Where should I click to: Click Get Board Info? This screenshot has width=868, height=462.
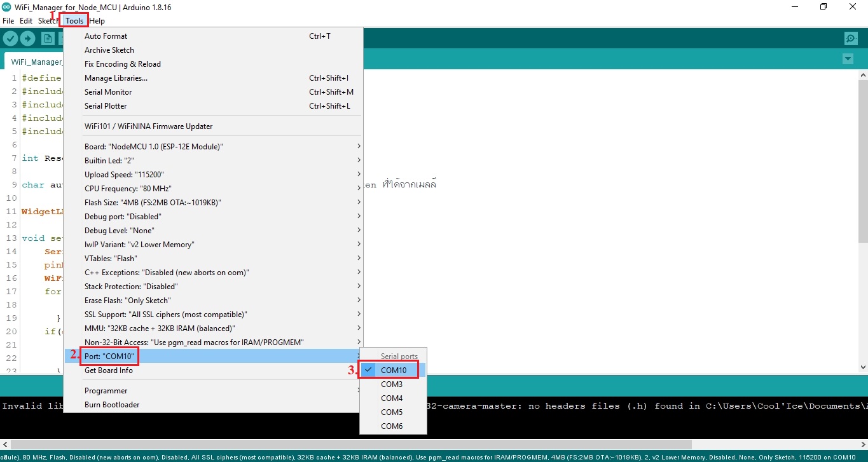pos(213,370)
